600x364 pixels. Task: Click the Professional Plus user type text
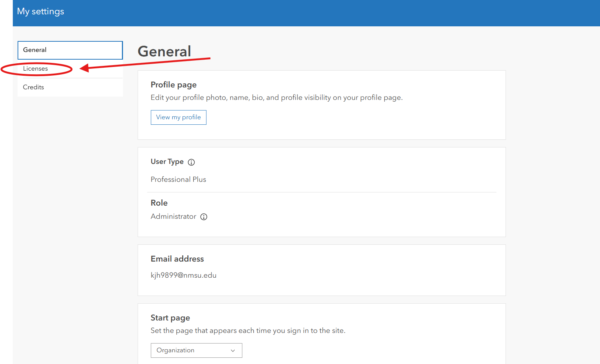tap(178, 179)
